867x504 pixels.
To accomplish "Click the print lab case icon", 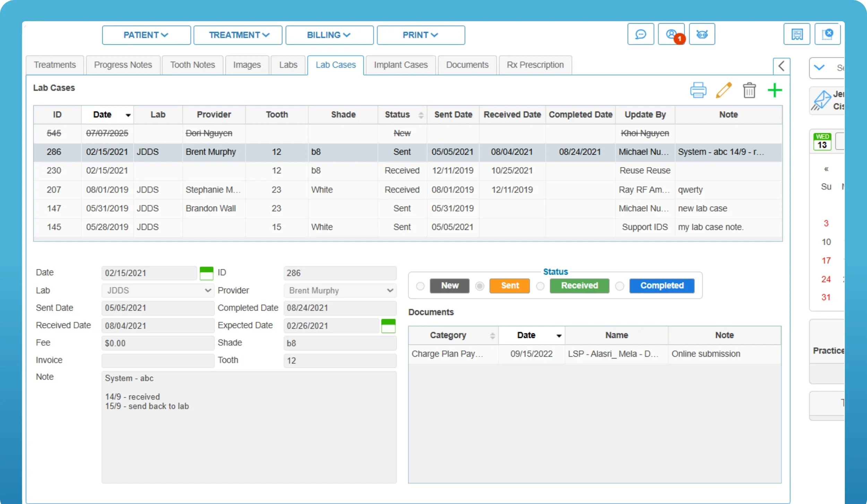I will click(x=698, y=90).
